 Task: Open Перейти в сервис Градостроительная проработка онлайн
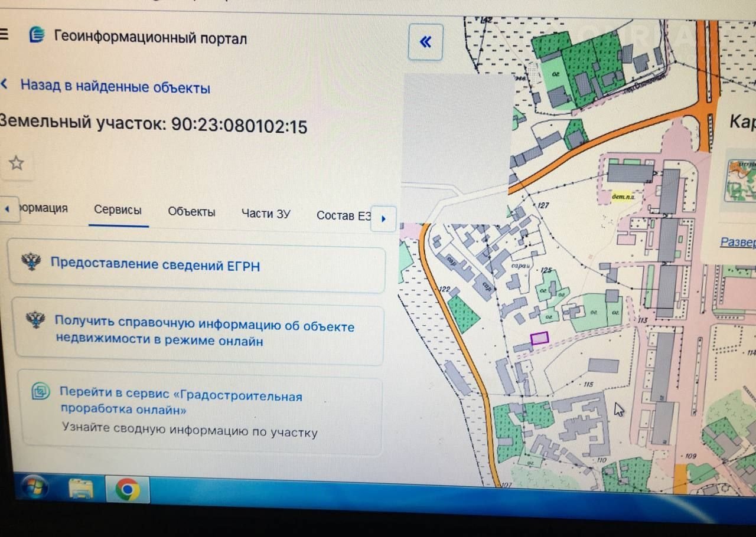coord(181,402)
